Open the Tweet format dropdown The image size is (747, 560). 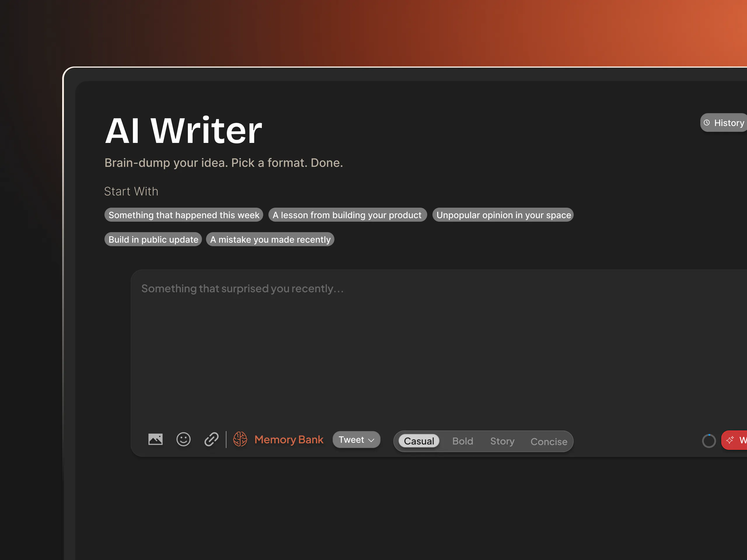(356, 440)
